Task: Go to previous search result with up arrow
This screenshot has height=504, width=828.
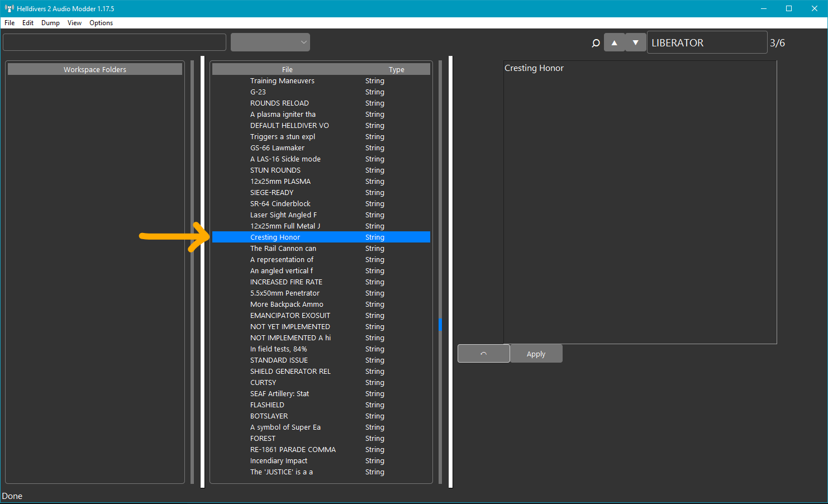Action: (x=614, y=42)
